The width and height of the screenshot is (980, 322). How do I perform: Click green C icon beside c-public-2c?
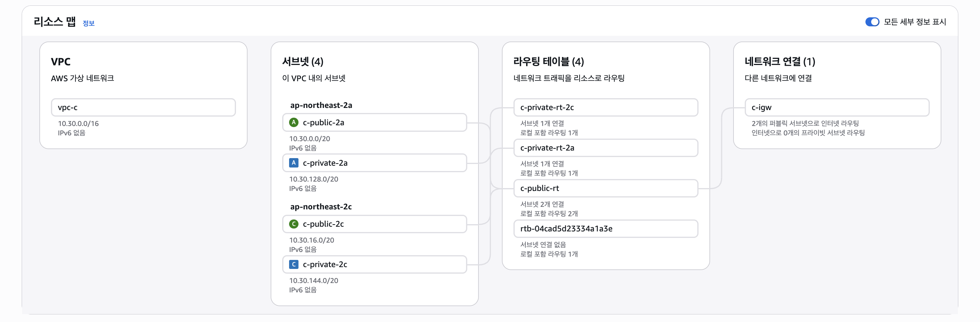(293, 224)
